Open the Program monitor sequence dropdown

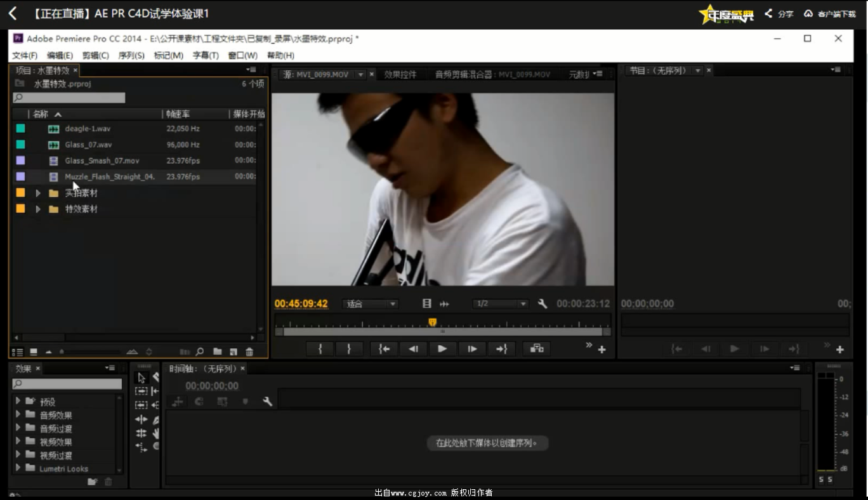(698, 70)
